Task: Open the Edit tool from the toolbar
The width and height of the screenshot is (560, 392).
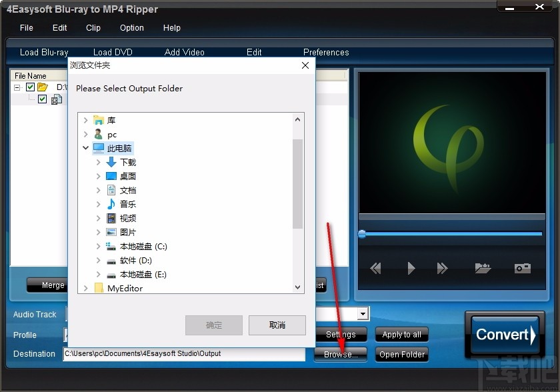Action: [x=254, y=52]
